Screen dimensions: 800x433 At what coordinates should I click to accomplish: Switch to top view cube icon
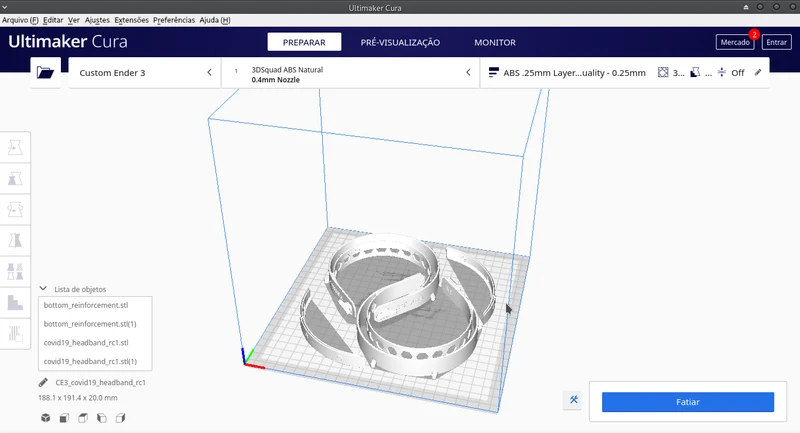83,418
